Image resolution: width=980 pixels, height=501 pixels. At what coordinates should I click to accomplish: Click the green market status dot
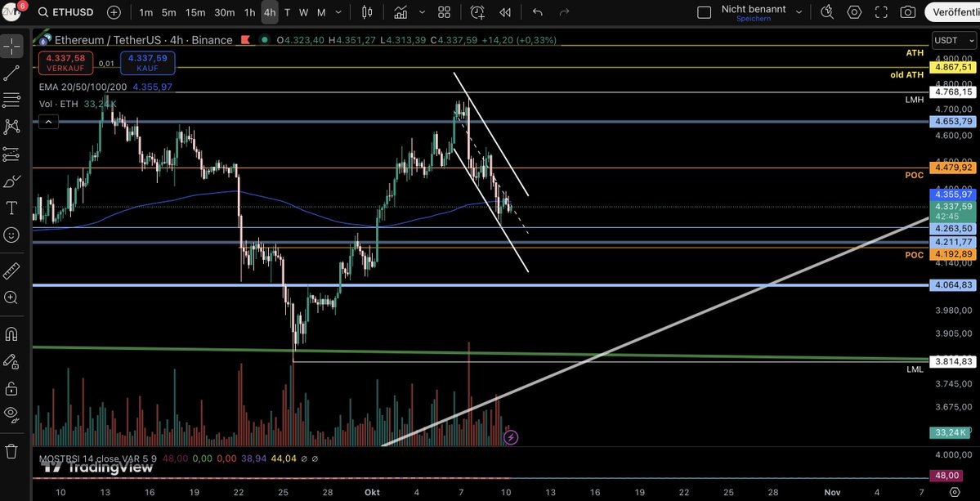tap(265, 39)
